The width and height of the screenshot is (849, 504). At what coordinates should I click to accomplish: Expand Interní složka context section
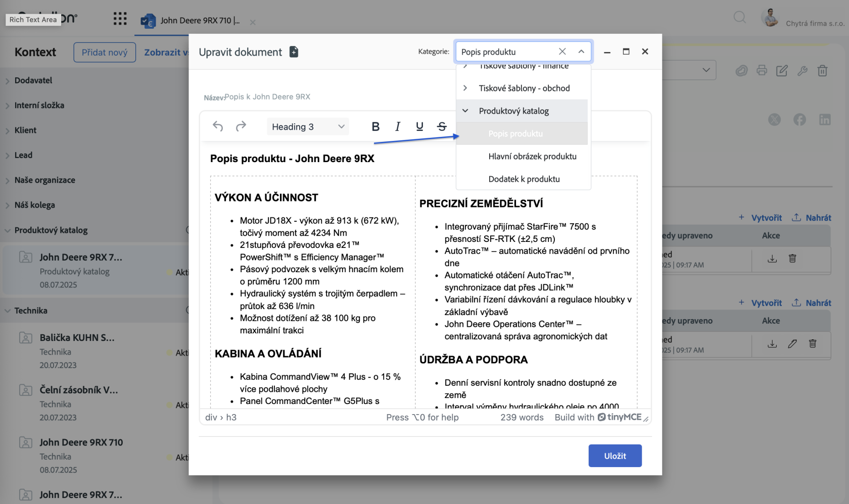tap(8, 106)
